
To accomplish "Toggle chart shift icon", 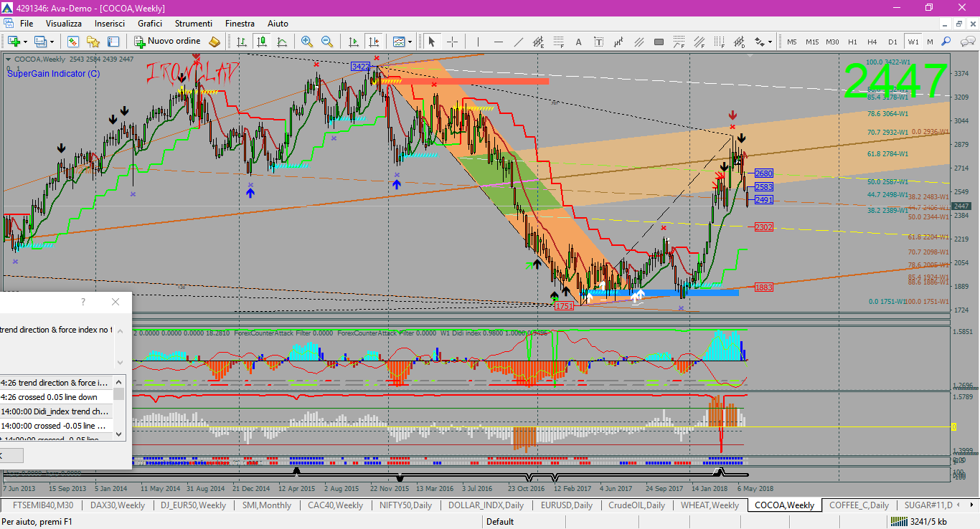I will (373, 42).
